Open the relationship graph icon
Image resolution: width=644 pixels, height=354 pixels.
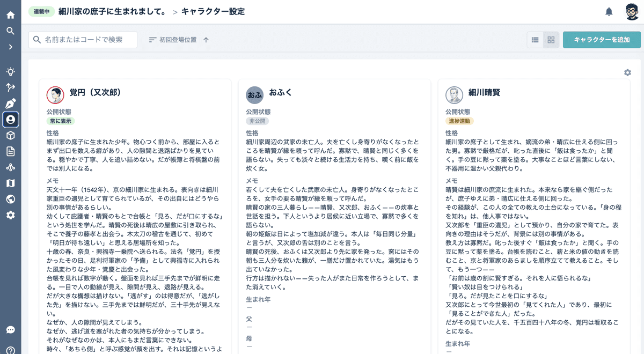point(10,167)
